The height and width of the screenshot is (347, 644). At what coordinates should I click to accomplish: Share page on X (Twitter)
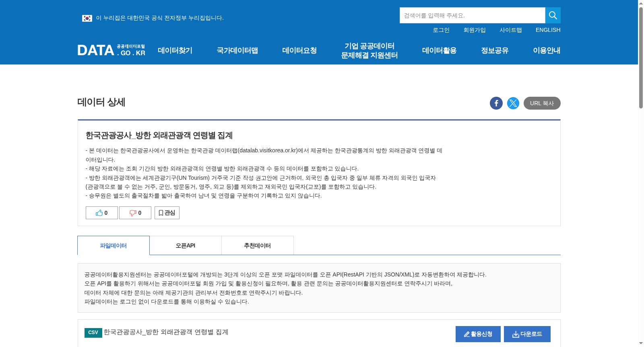(513, 103)
